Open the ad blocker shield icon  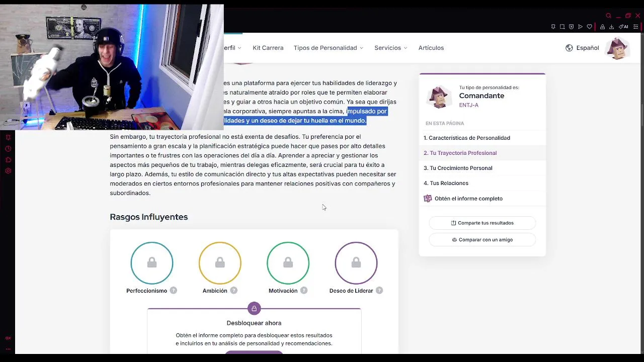(571, 27)
